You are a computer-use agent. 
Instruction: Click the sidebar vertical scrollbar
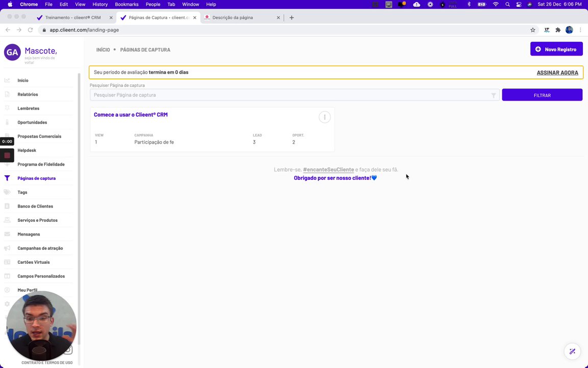[79, 209]
